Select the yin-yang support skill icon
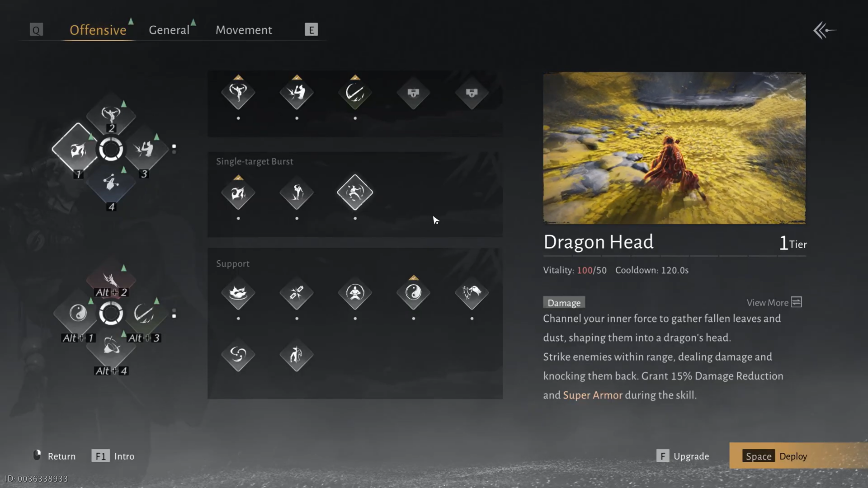868x488 pixels. [413, 293]
